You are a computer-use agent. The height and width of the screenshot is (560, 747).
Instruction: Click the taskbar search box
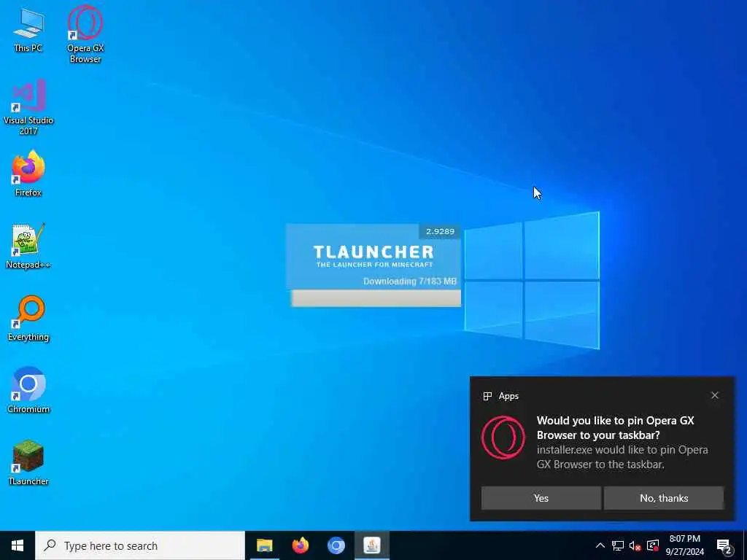tap(140, 545)
